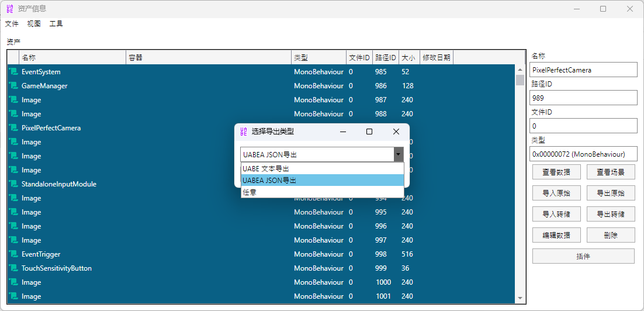644x311 pixels.
Task: Click the asset list scrollbar down arrow
Action: (520, 298)
